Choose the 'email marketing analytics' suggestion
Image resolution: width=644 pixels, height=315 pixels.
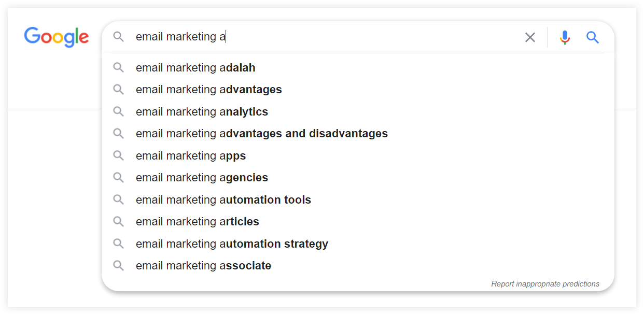pyautogui.click(x=358, y=112)
